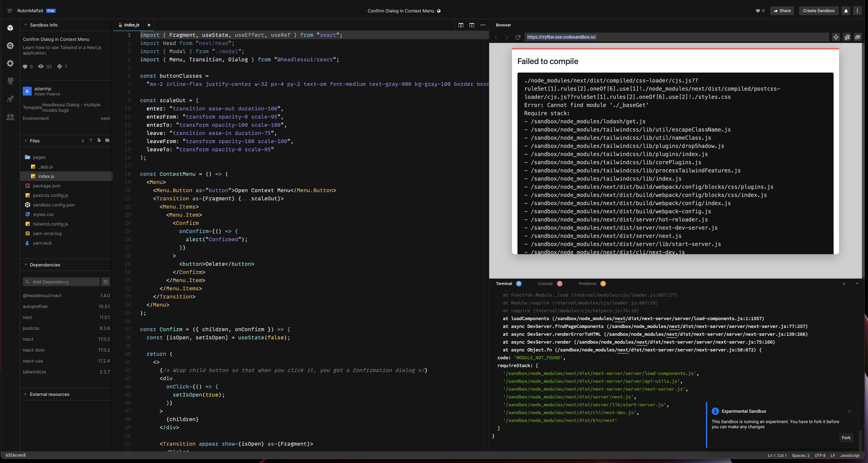Open preview in new window icon
The height and width of the screenshot is (463, 868).
pos(858,37)
